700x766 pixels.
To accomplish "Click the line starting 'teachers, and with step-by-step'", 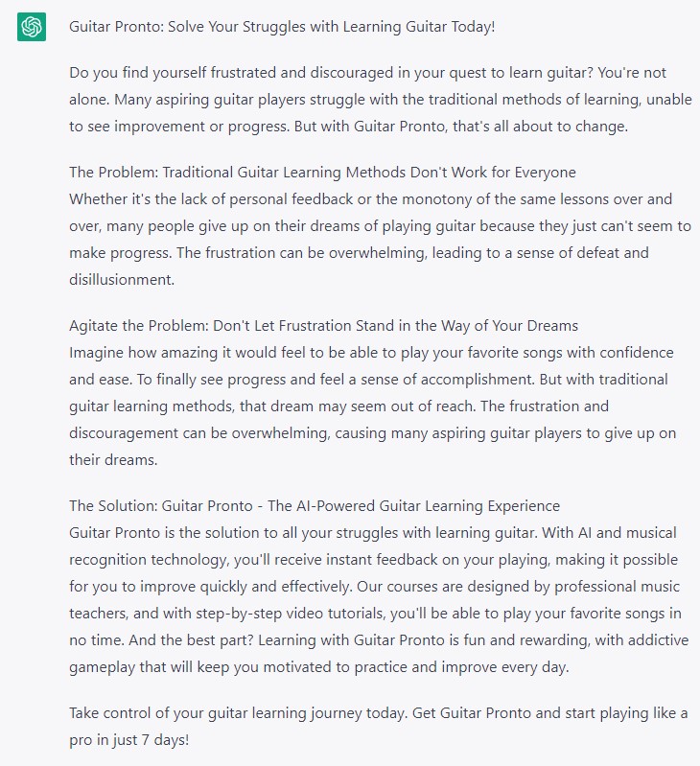I will pos(375,614).
